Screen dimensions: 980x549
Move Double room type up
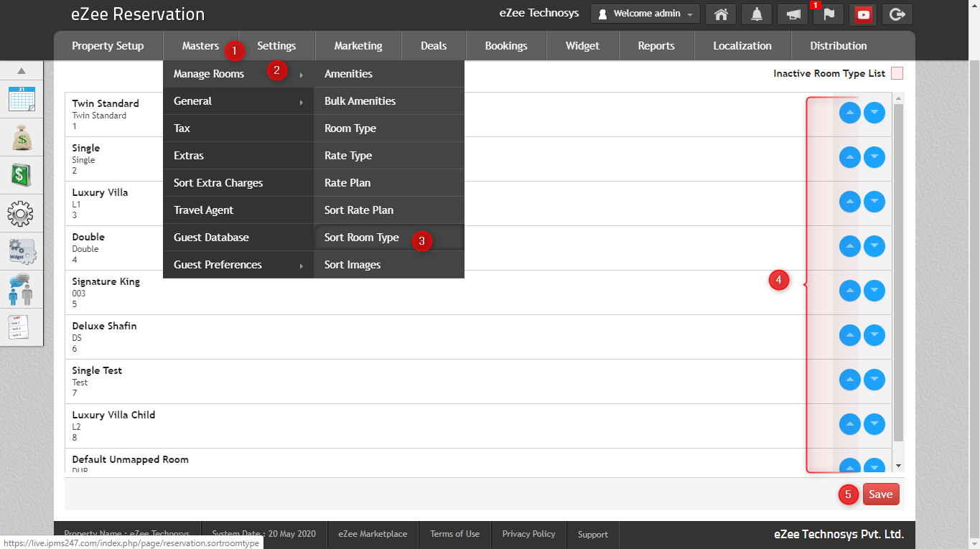[850, 246]
